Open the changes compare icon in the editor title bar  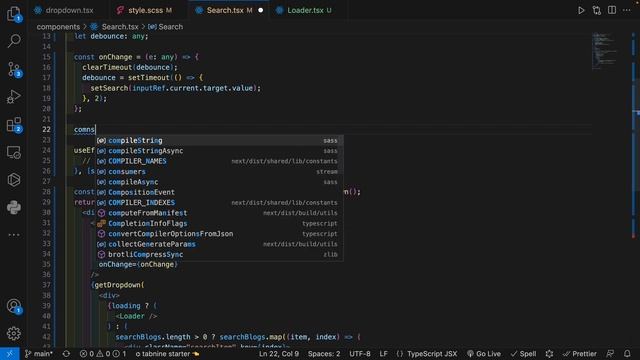point(596,10)
